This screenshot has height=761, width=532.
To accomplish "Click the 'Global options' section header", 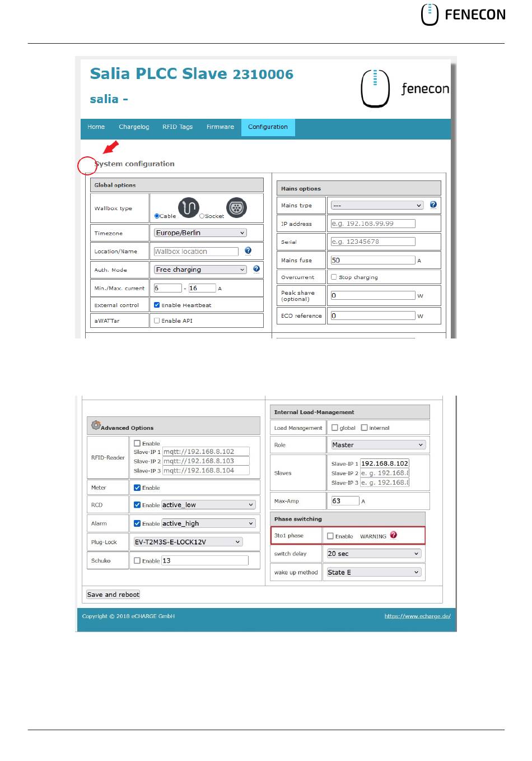I will point(115,185).
